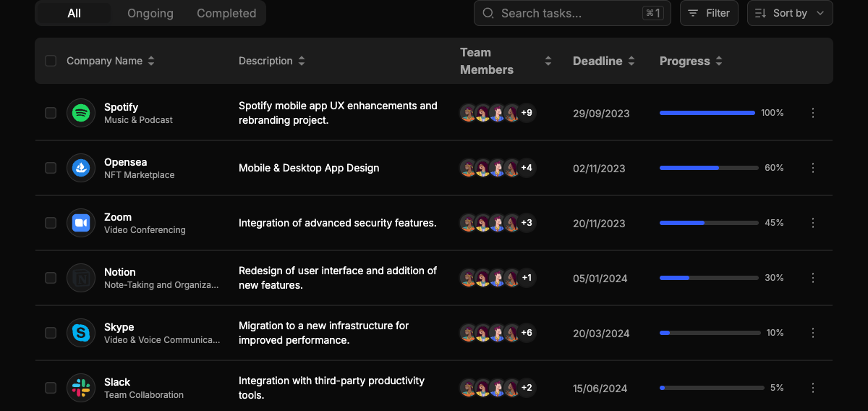Click the Opensea progress bar at 60%

pos(709,168)
